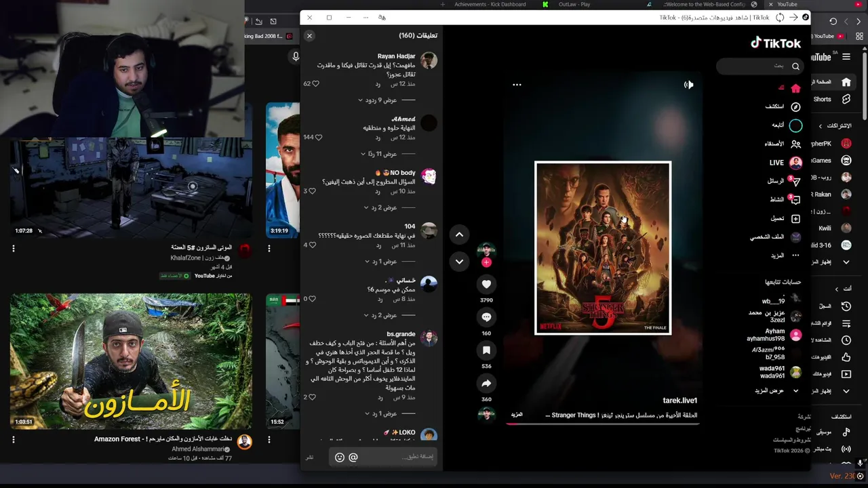Open the YouTube hamburger guide menu
This screenshot has width=868, height=488.
[846, 57]
